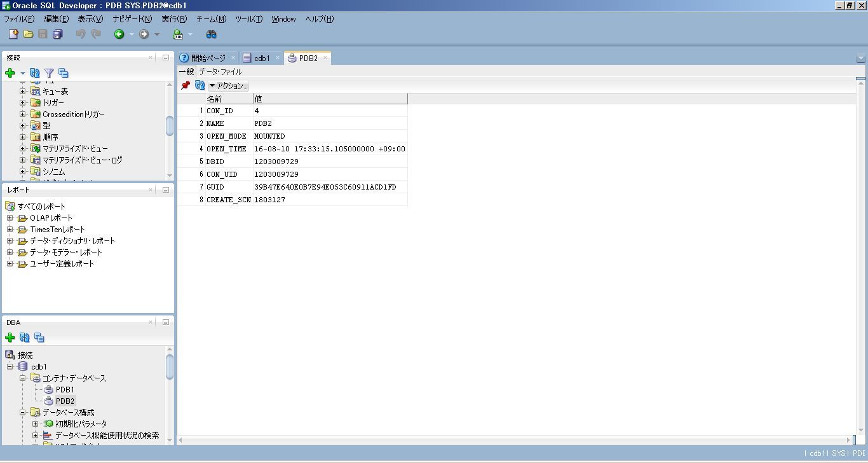Open the new connection dropdown arrow in 接続

(22, 73)
